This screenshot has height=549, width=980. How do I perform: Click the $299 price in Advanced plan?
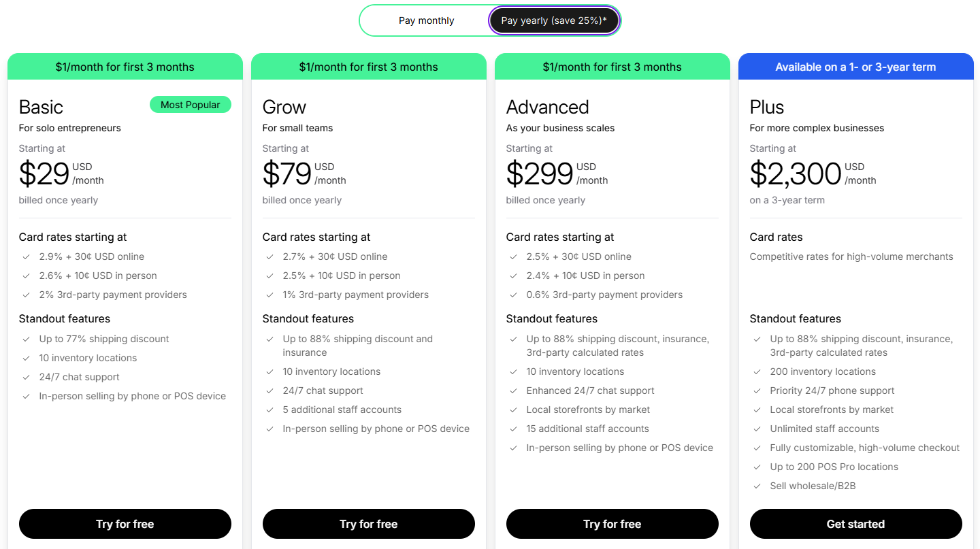point(540,173)
